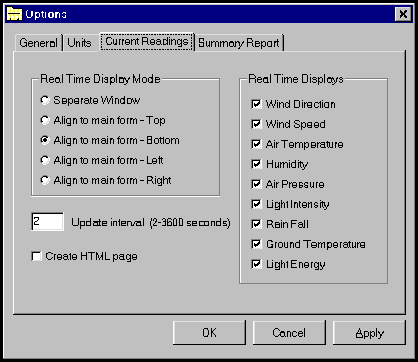
Task: Click the Apply button
Action: tap(369, 333)
